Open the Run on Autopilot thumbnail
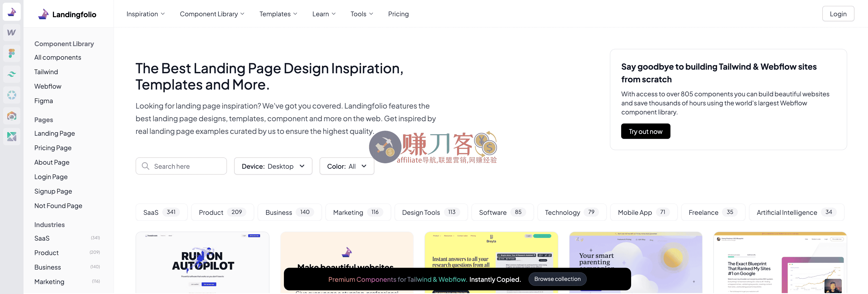 (x=203, y=263)
